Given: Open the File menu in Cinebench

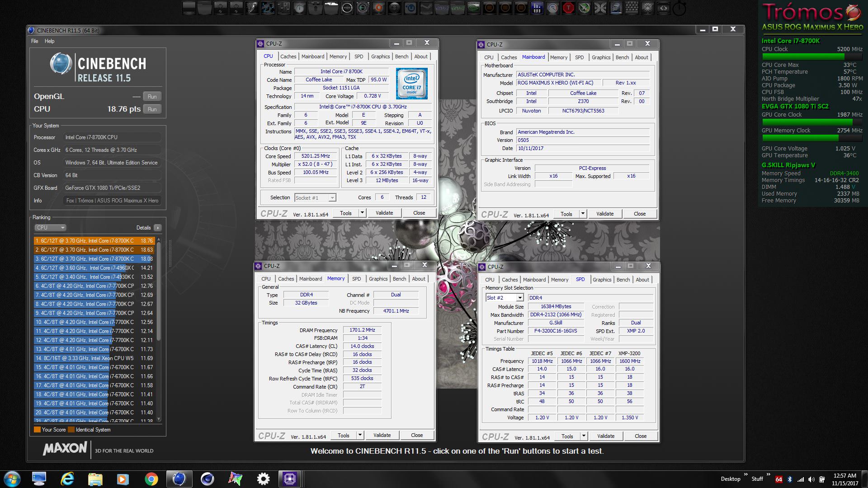Looking at the screenshot, I should click(35, 41).
